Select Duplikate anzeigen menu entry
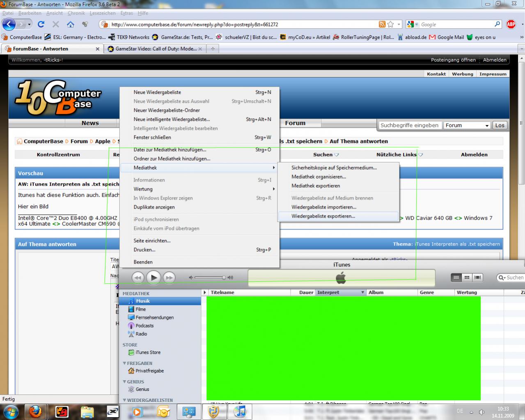The height and width of the screenshot is (420, 525). tap(200, 207)
